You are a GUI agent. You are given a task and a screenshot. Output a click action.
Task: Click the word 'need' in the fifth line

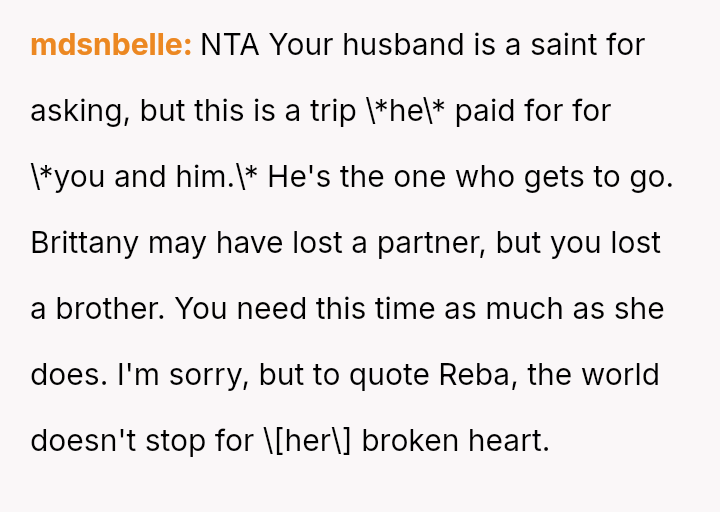click(x=271, y=309)
